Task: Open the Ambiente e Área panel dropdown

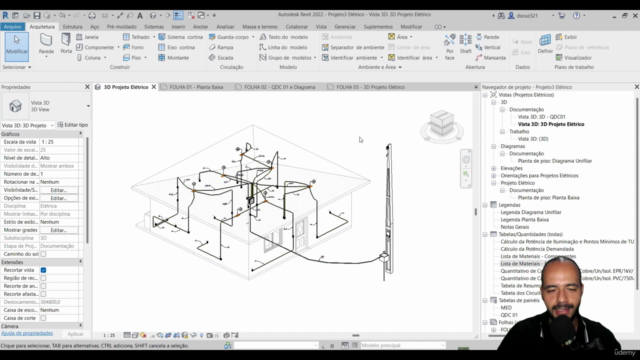Action: coord(380,67)
